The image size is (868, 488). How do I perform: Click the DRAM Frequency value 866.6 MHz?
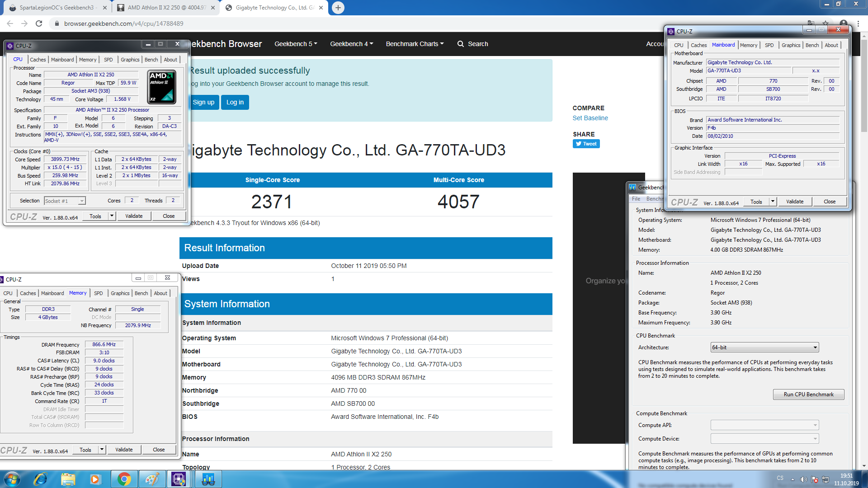tap(104, 344)
